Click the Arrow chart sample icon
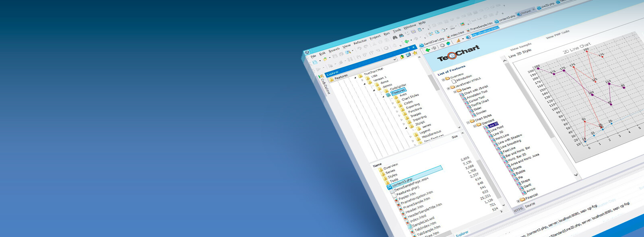The width and height of the screenshot is (644, 237). [x=524, y=192]
